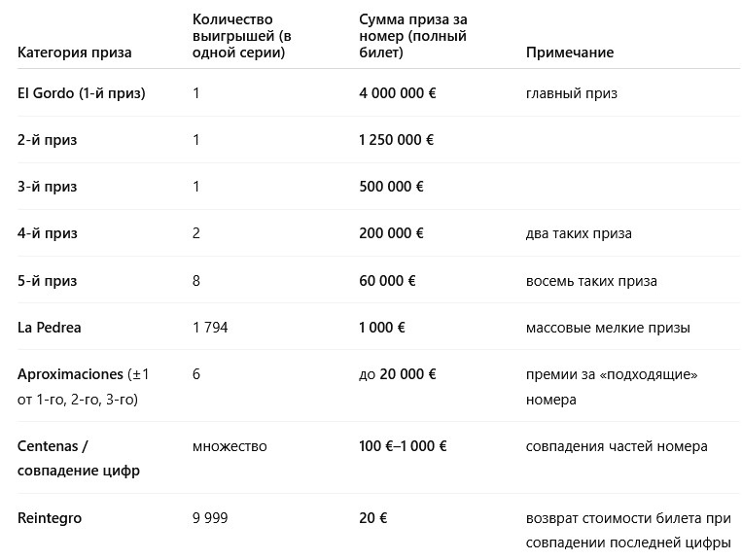
Task: Select the '2-й приз' row label
Action: click(47, 140)
